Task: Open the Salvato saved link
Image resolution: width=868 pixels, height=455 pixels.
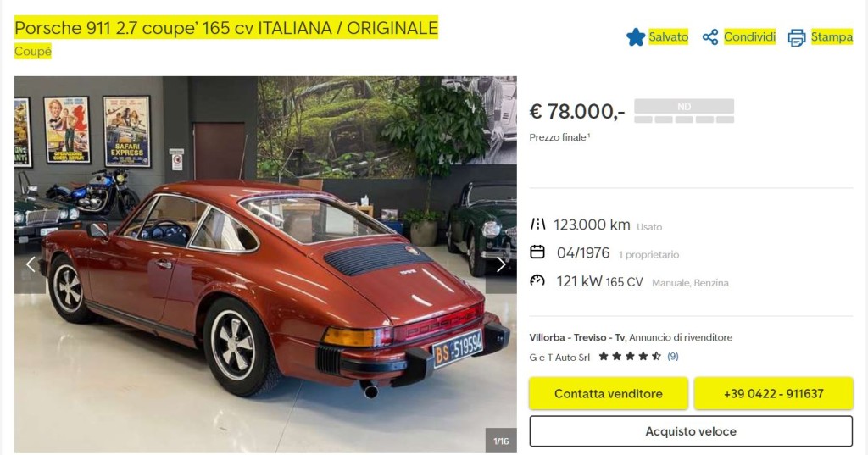Action: click(668, 37)
